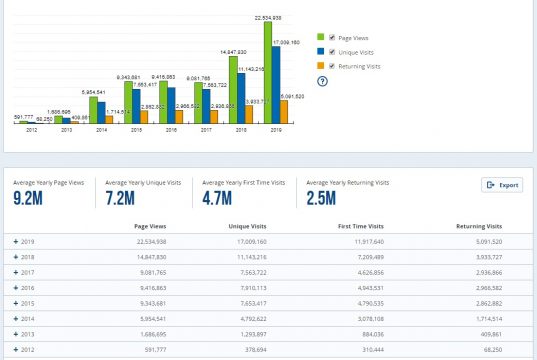
Task: Click the 4.7M average first time visits
Action: [217, 198]
